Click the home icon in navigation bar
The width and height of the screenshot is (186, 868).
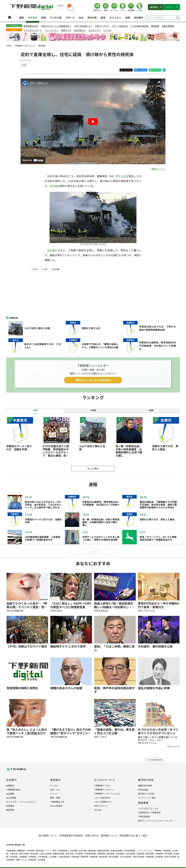pyautogui.click(x=9, y=18)
